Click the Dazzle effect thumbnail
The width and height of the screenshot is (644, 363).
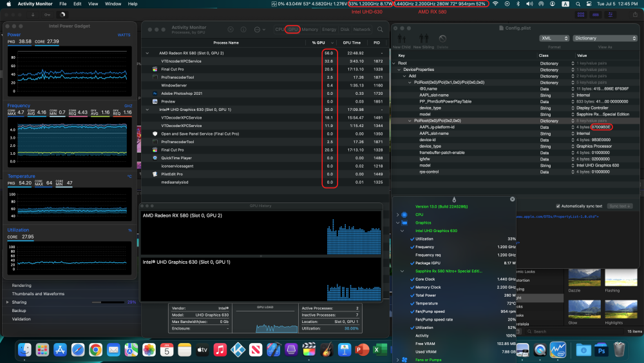pos(584,277)
